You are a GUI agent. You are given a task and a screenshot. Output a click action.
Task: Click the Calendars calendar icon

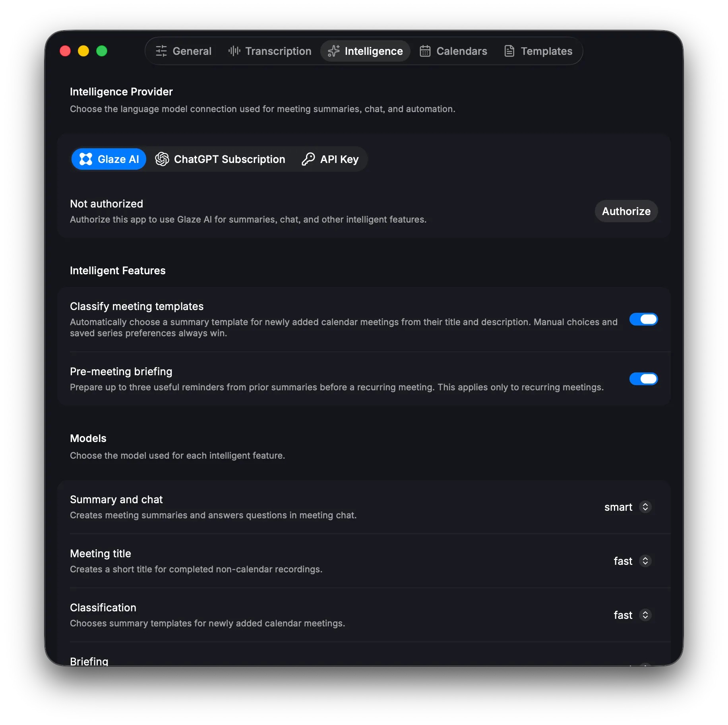point(425,51)
